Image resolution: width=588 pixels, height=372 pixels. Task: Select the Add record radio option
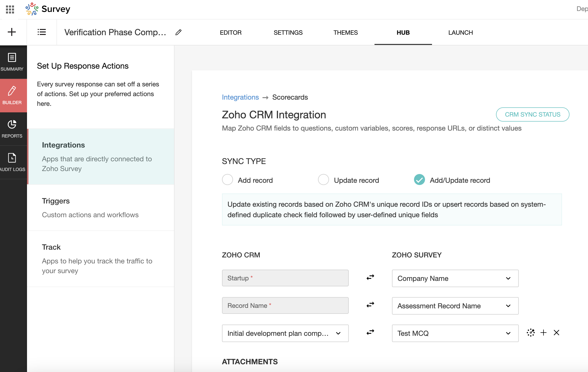227,180
